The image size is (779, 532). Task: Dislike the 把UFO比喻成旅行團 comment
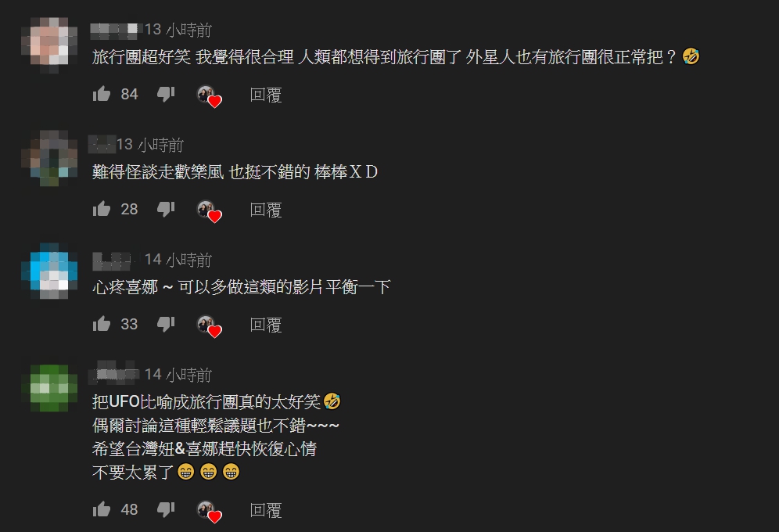(x=166, y=509)
